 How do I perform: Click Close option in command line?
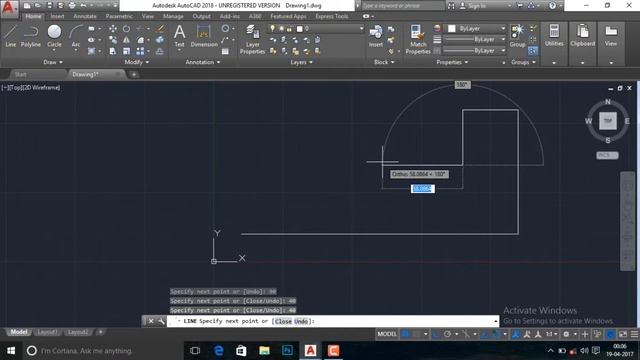(x=283, y=321)
